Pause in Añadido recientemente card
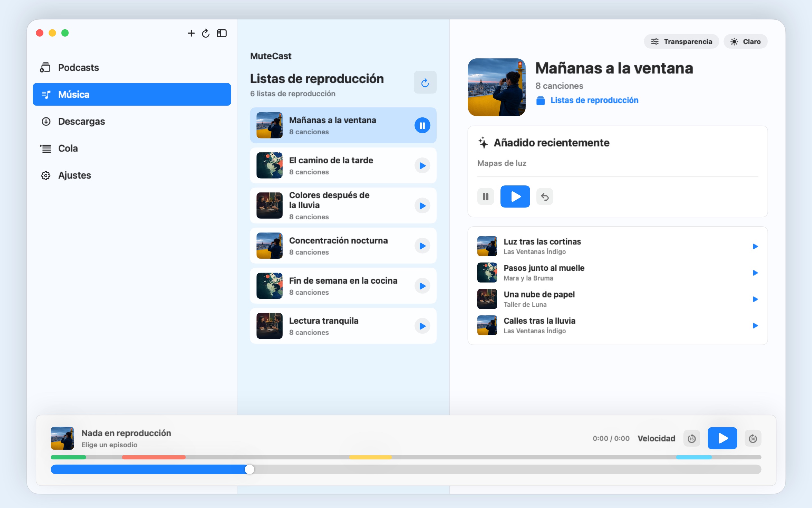The image size is (812, 508). [x=486, y=196]
